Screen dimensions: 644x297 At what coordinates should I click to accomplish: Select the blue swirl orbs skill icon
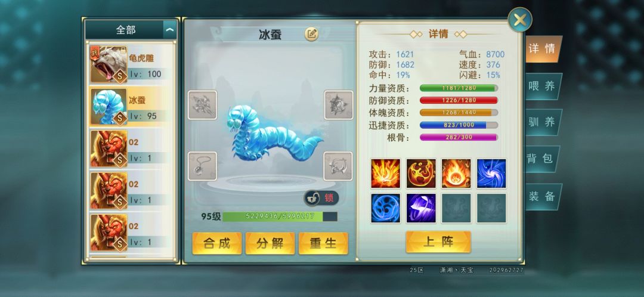pyautogui.click(x=386, y=208)
